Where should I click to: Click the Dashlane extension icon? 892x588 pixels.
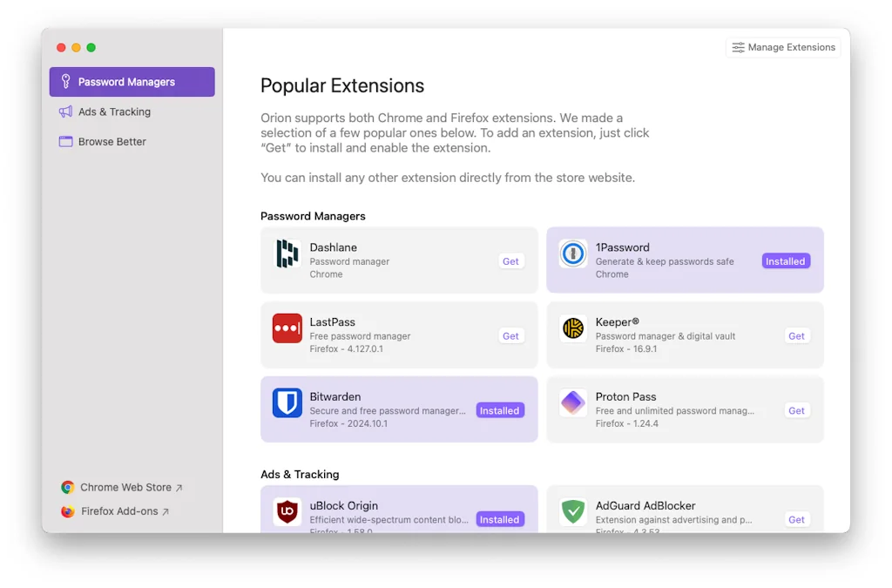coord(287,254)
